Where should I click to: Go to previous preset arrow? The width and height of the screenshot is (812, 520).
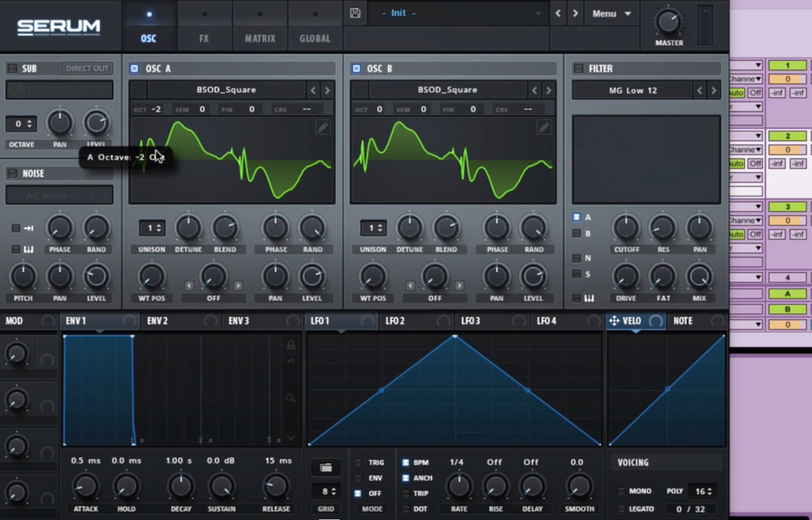click(558, 13)
